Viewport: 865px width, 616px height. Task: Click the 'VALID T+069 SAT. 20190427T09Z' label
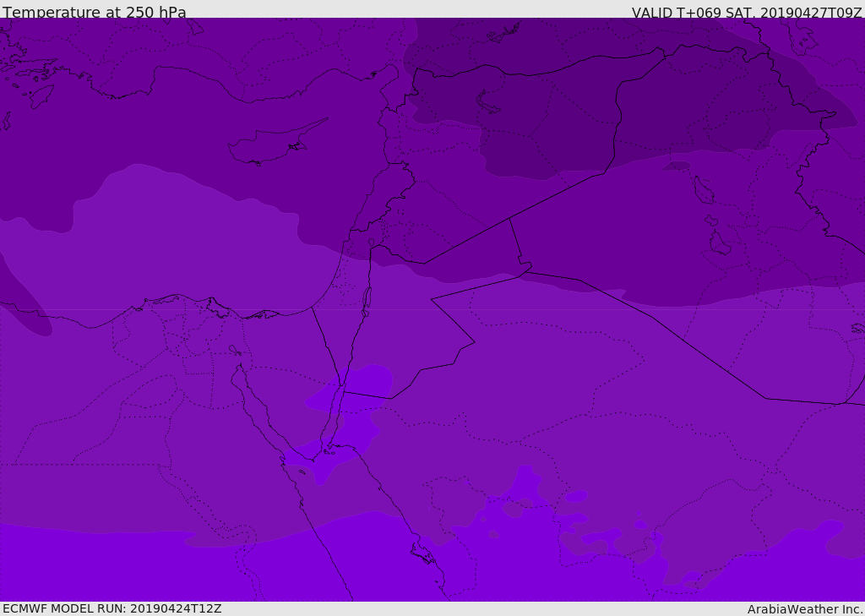pos(747,13)
